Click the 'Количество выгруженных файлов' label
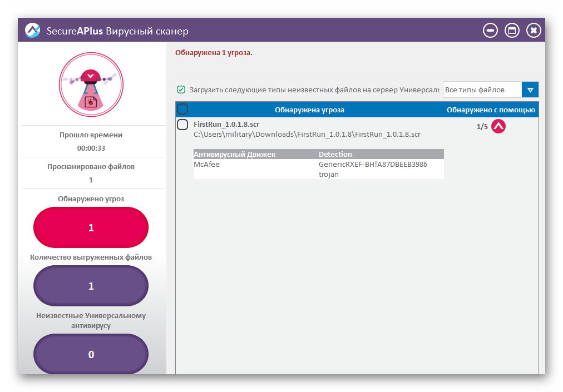The width and height of the screenshot is (563, 392). (91, 257)
